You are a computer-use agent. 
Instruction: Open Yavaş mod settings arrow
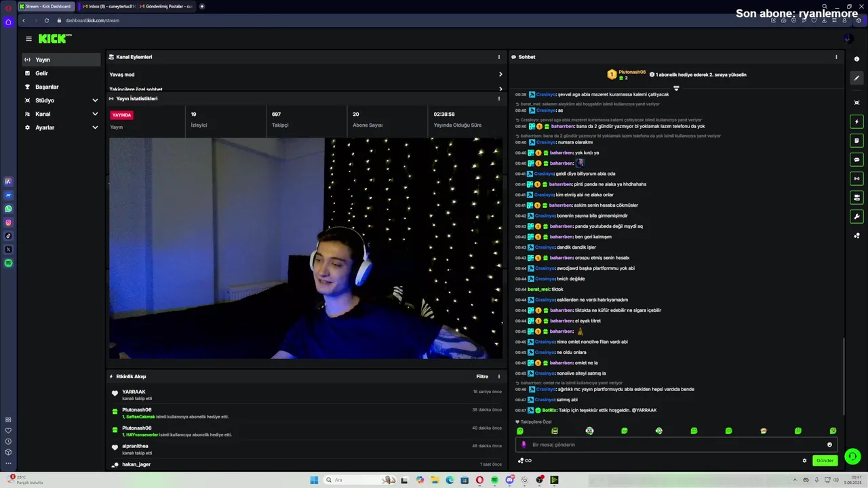tap(500, 75)
